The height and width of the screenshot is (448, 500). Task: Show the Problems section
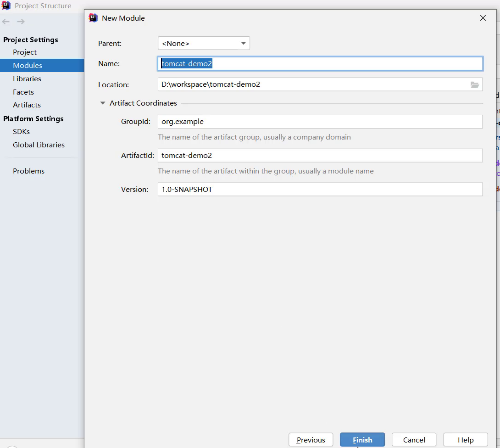(x=28, y=171)
